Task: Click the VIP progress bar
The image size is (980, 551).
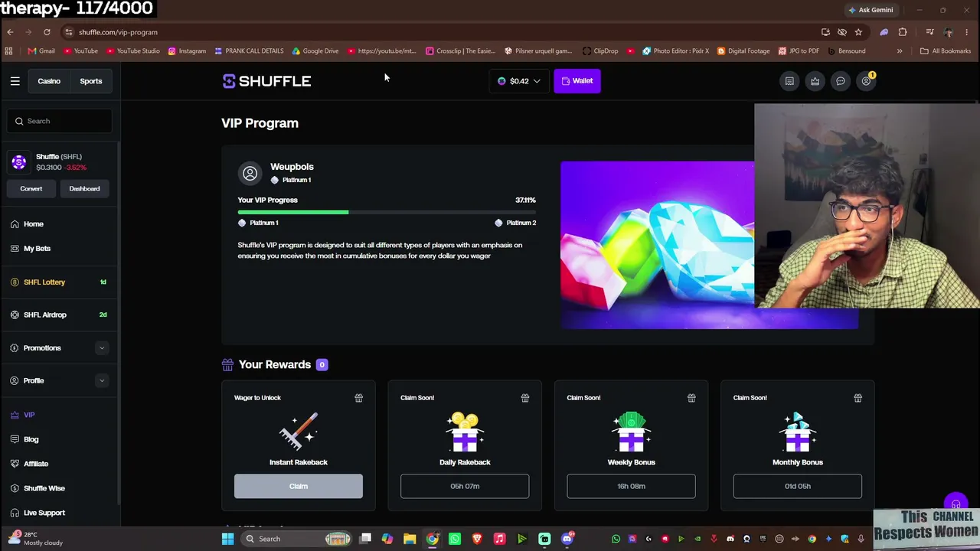Action: tap(387, 212)
